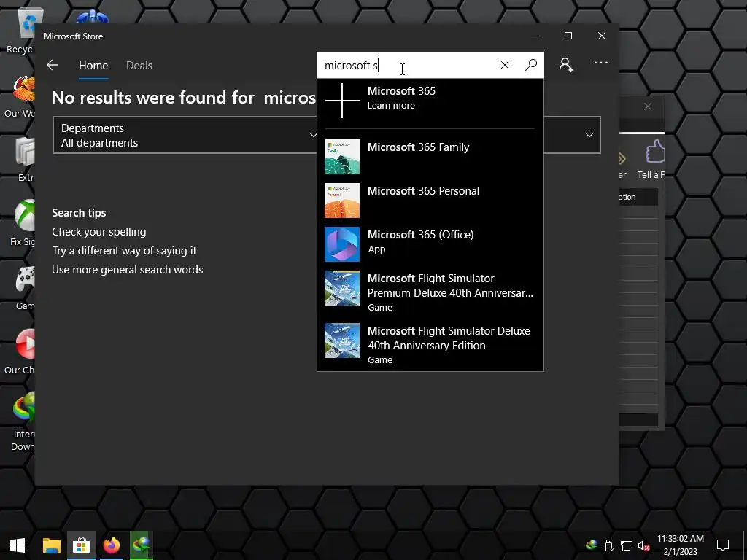Viewport: 747px width, 560px height.
Task: Select Microsoft 365 Family tile image
Action: click(342, 157)
